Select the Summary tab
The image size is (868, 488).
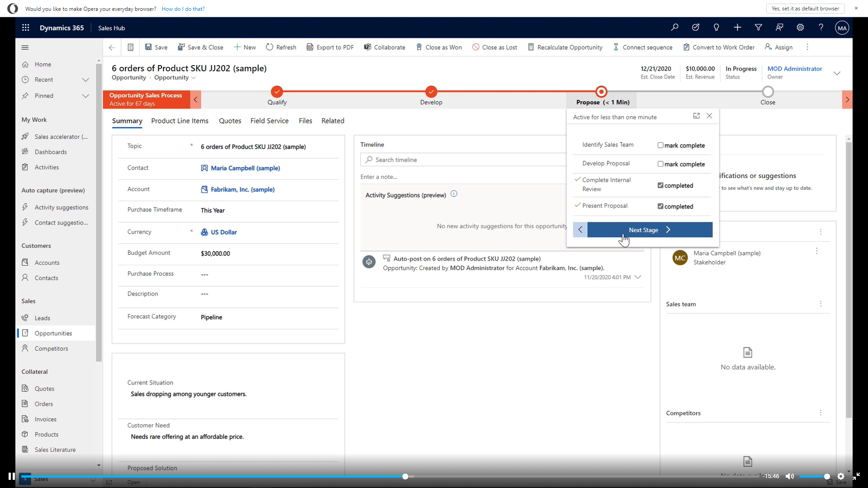pyautogui.click(x=127, y=121)
